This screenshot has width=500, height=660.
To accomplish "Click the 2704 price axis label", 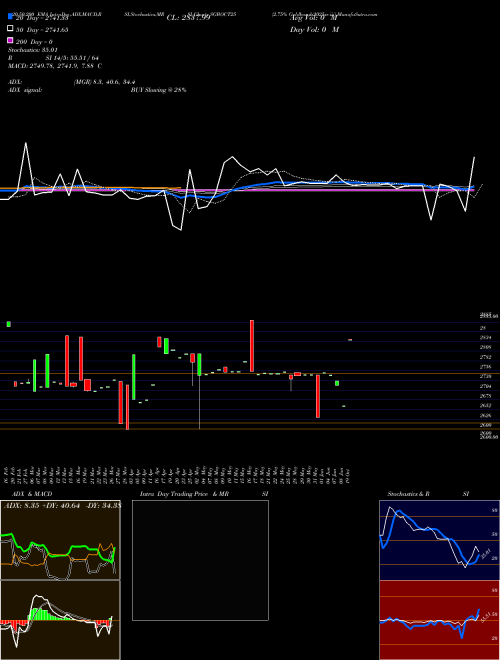I will (485, 386).
